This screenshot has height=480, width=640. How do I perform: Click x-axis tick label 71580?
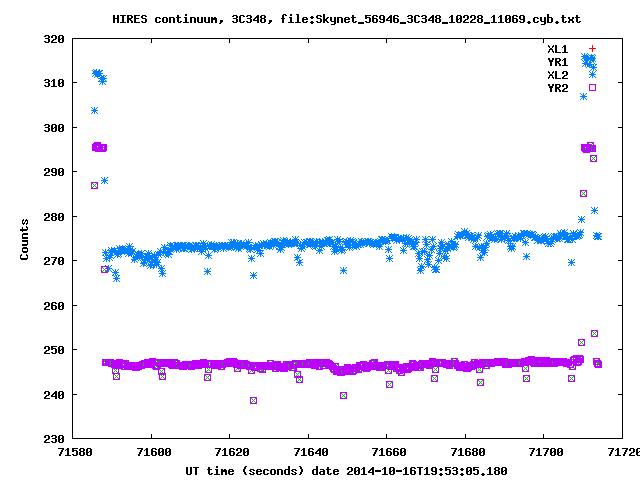click(x=75, y=452)
